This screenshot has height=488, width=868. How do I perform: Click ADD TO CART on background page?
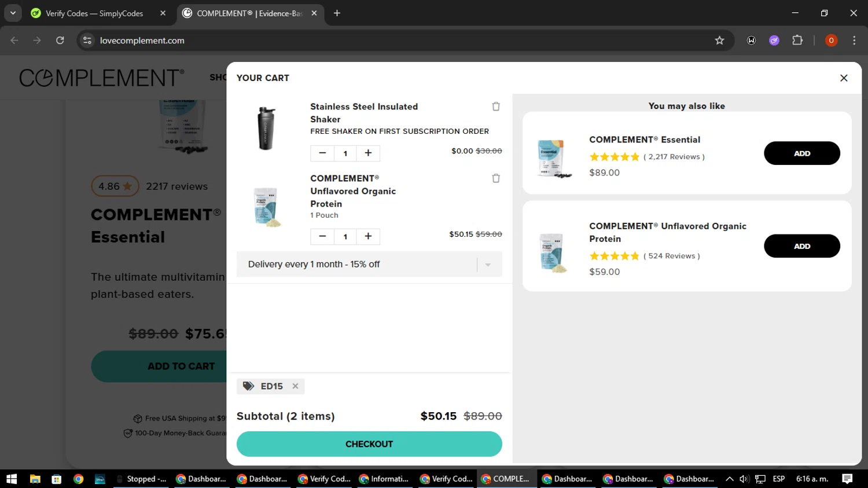(159, 366)
